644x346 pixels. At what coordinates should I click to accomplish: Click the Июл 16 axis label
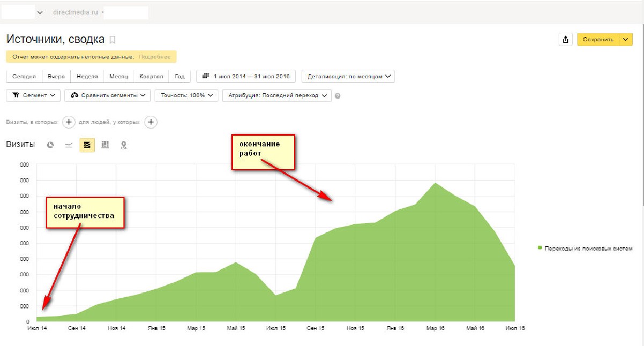tap(515, 328)
